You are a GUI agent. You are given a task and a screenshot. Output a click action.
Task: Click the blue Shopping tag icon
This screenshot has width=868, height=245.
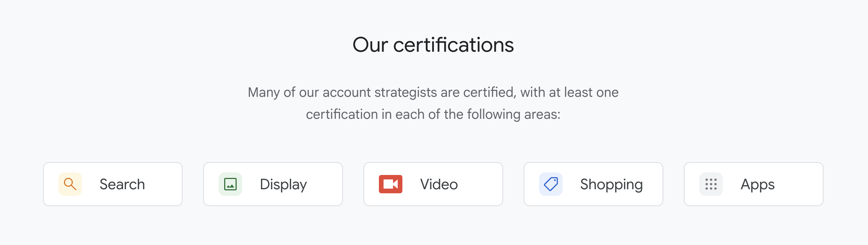coord(551,184)
